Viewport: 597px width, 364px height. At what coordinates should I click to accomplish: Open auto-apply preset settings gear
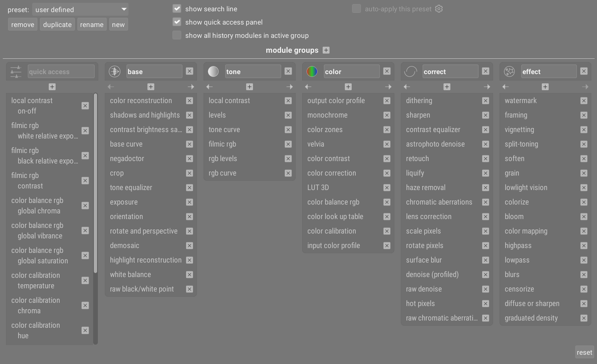(439, 9)
